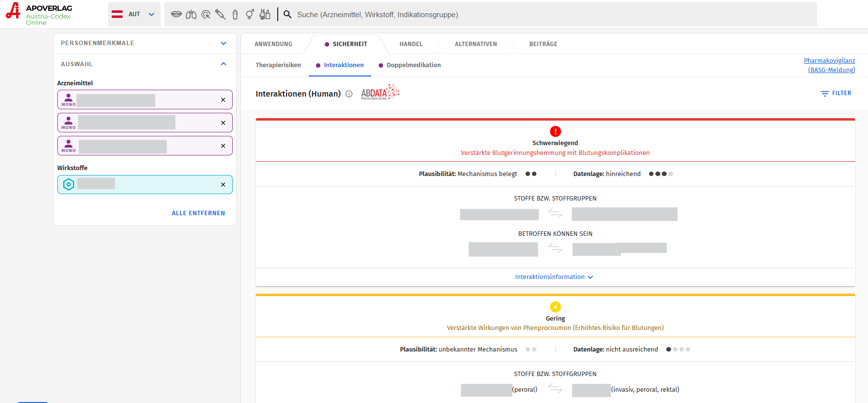The height and width of the screenshot is (403, 868).
Task: Select the lips (oral) application icon
Action: click(176, 14)
